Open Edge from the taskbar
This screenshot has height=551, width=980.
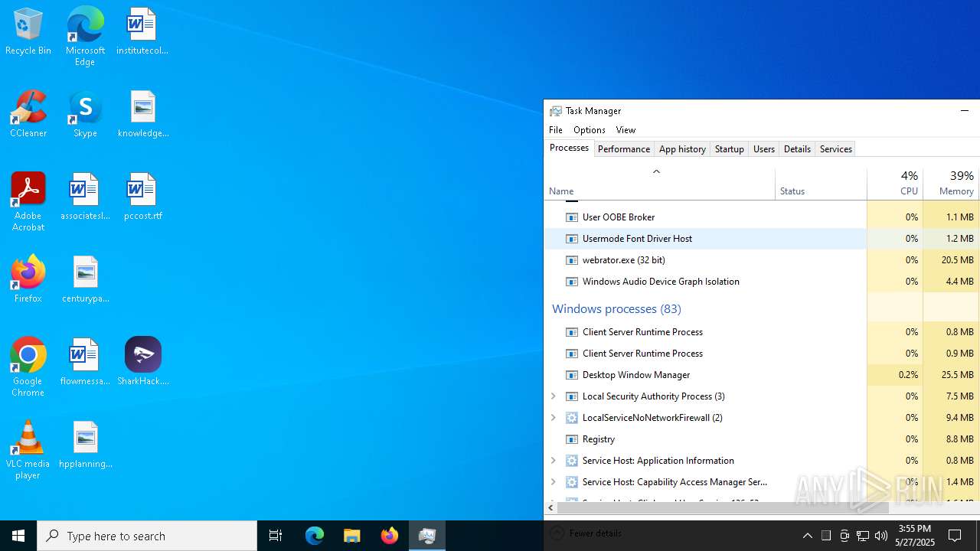coord(315,536)
